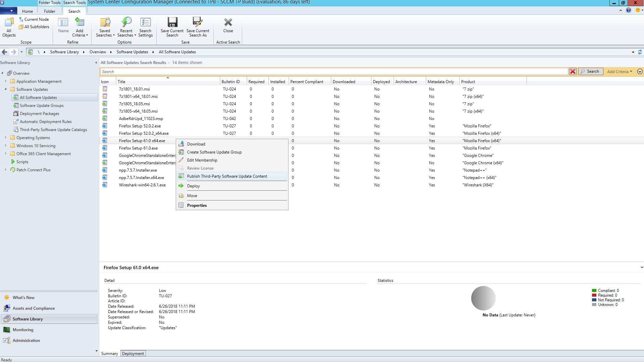Open Search Settings in the ribbon
The height and width of the screenshot is (362, 644).
point(145,23)
